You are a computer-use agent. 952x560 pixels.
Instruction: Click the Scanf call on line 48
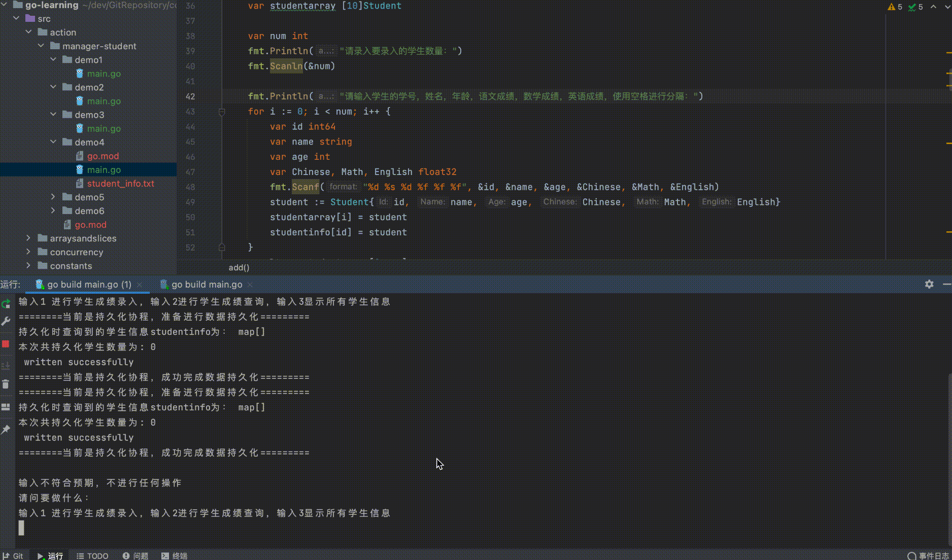coord(305,187)
